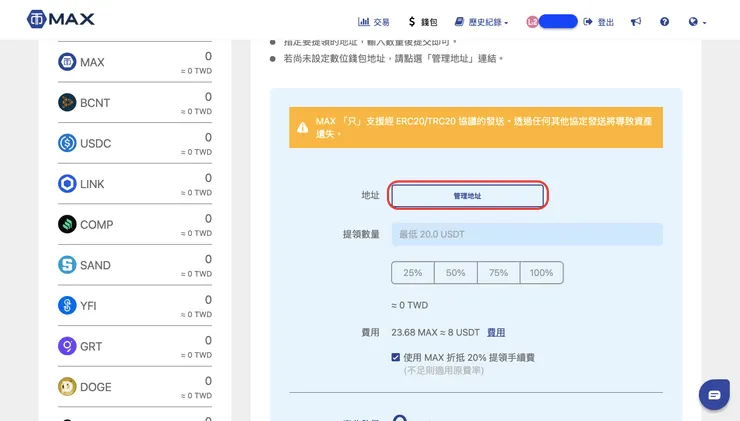The image size is (740, 421).
Task: Open the 錢包 wallet page
Action: [423, 22]
